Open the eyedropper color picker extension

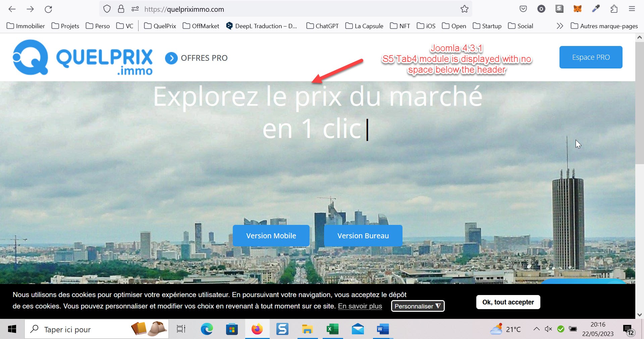[x=596, y=9]
